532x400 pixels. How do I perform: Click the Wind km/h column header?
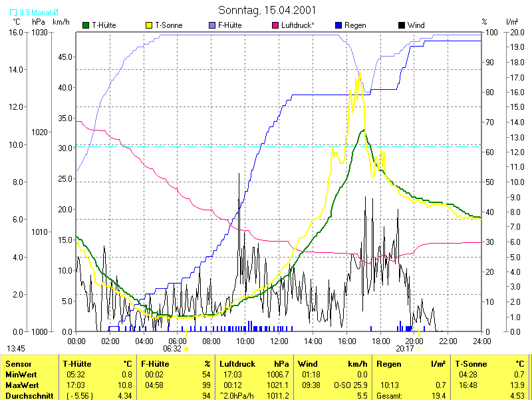[x=332, y=364]
